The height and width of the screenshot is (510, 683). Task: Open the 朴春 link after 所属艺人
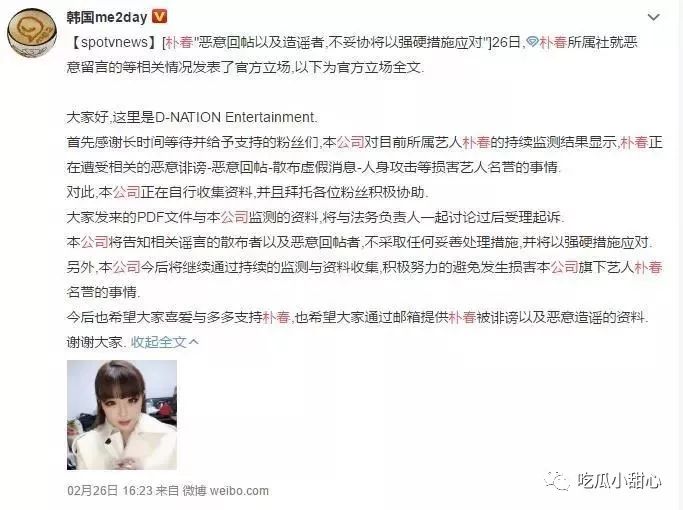(476, 142)
